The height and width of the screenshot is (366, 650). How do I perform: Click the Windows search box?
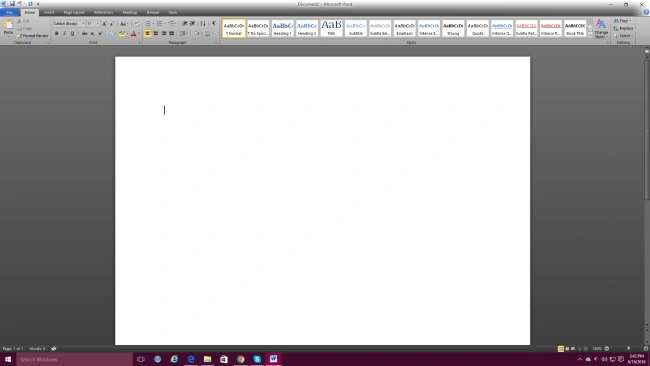pyautogui.click(x=75, y=359)
